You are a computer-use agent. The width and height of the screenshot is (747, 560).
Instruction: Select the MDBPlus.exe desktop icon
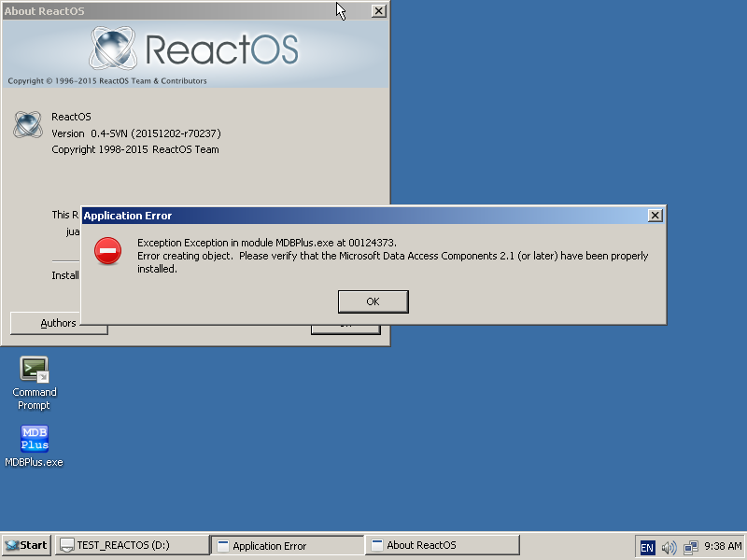pos(34,446)
